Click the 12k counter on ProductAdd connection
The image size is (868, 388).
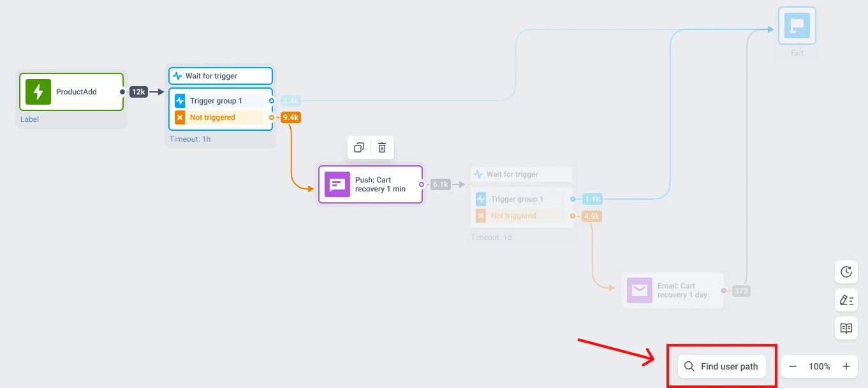[138, 91]
